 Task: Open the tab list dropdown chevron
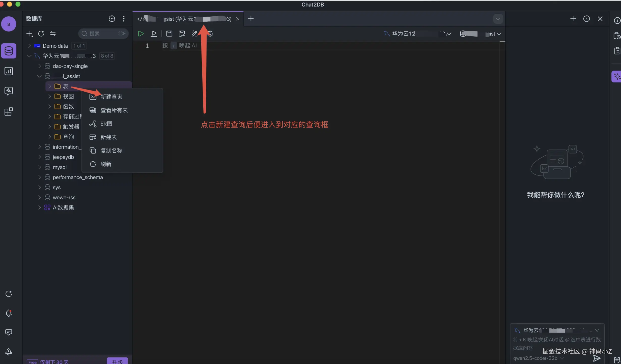click(498, 19)
